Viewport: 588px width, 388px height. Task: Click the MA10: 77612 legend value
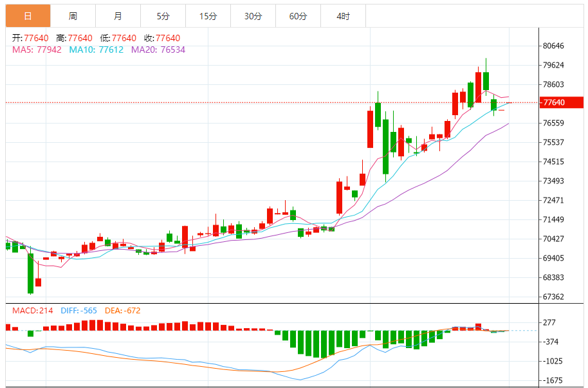click(x=96, y=50)
